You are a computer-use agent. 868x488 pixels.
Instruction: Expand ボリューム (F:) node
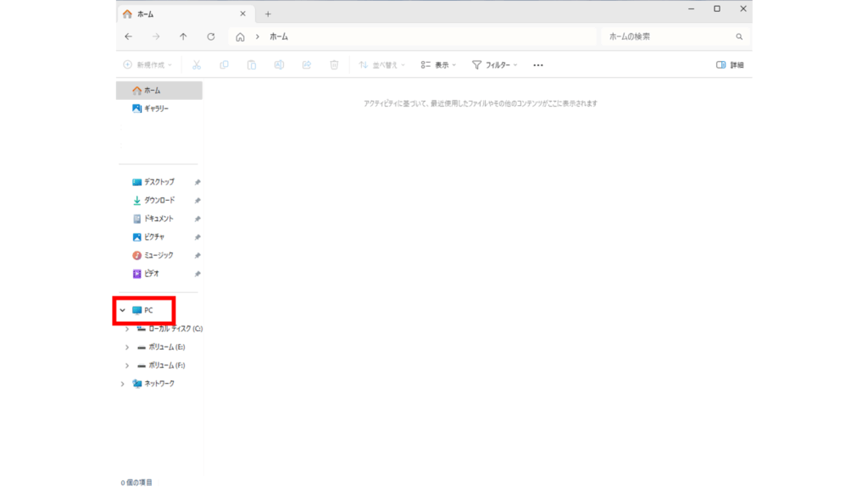coord(127,365)
